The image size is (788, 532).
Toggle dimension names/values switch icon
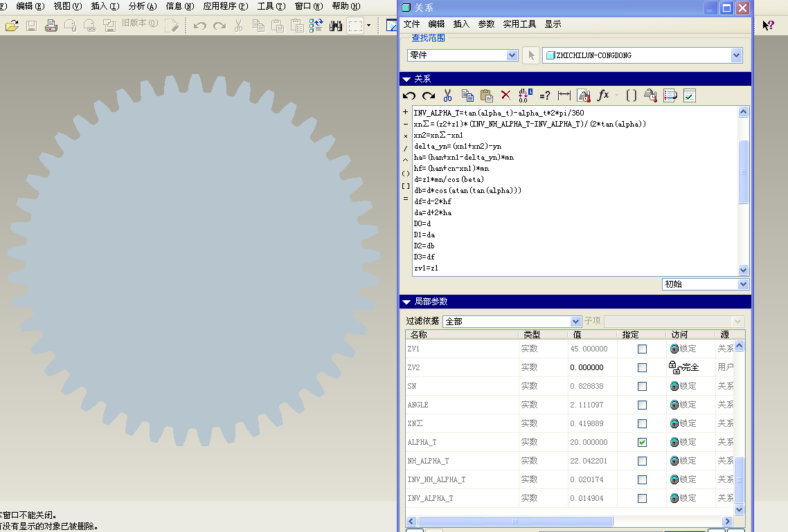[x=525, y=95]
